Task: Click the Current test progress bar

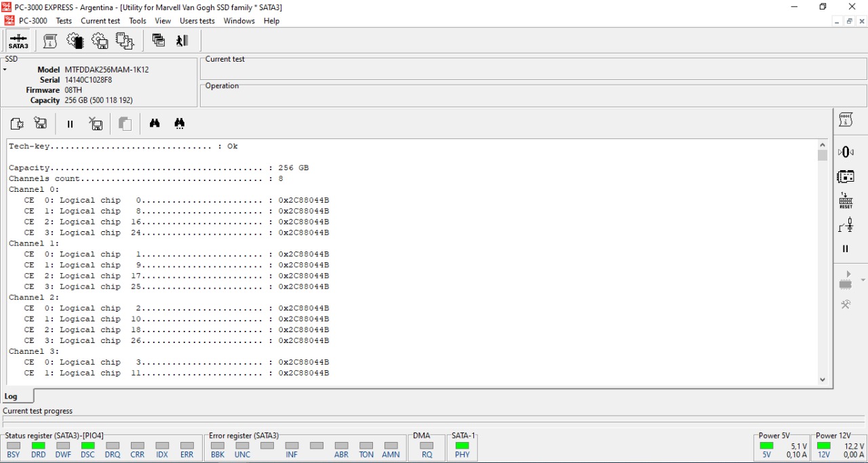Action: tap(434, 422)
